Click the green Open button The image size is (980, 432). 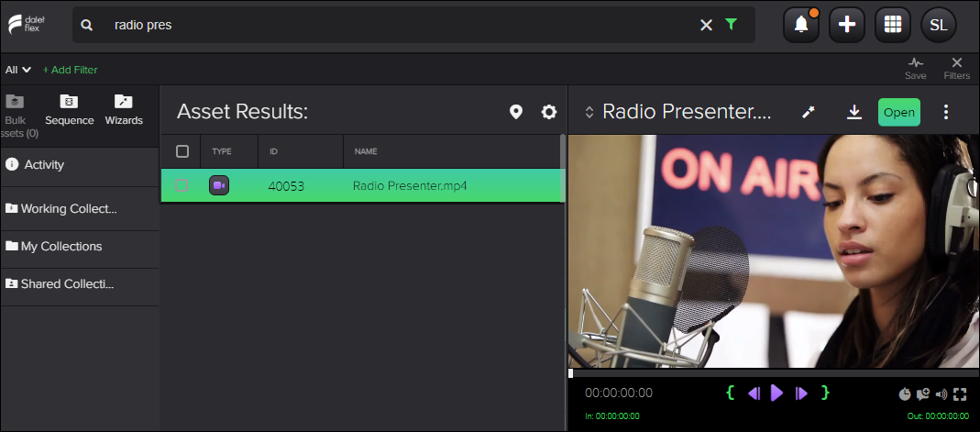pos(898,112)
